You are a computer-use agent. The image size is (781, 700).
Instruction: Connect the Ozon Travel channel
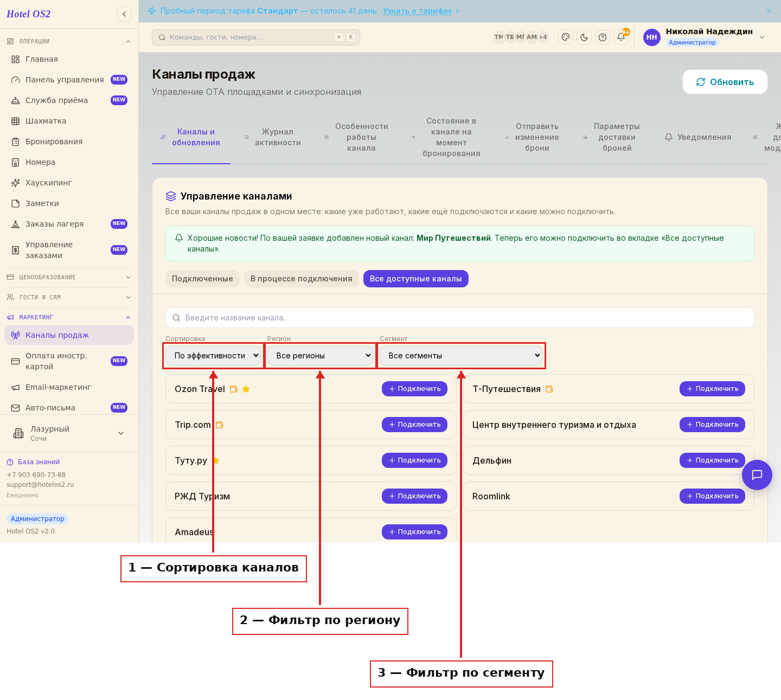click(414, 389)
